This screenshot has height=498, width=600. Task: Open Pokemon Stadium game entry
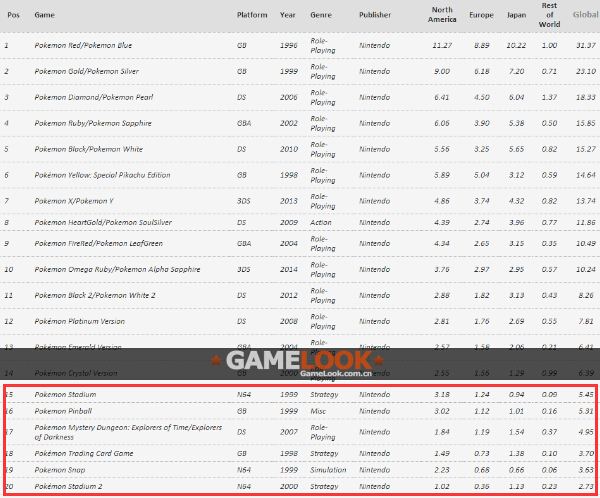[65, 394]
